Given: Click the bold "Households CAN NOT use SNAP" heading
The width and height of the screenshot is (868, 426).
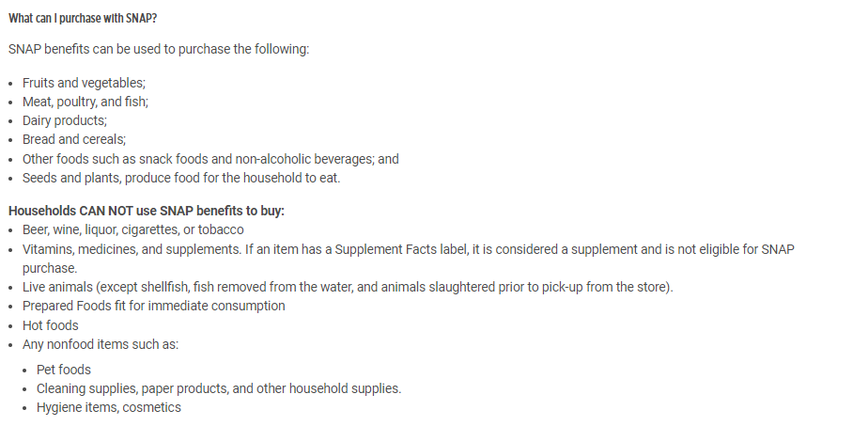Looking at the screenshot, I should pyautogui.click(x=146, y=211).
